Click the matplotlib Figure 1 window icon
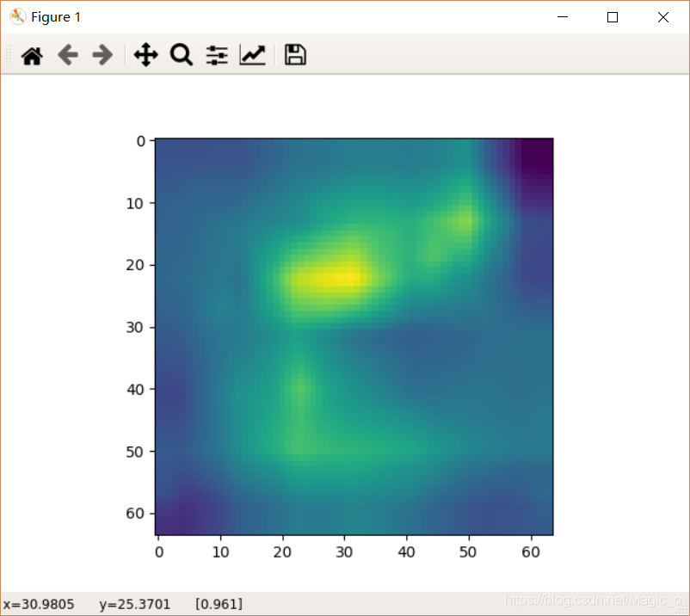The image size is (690, 616). [17, 16]
